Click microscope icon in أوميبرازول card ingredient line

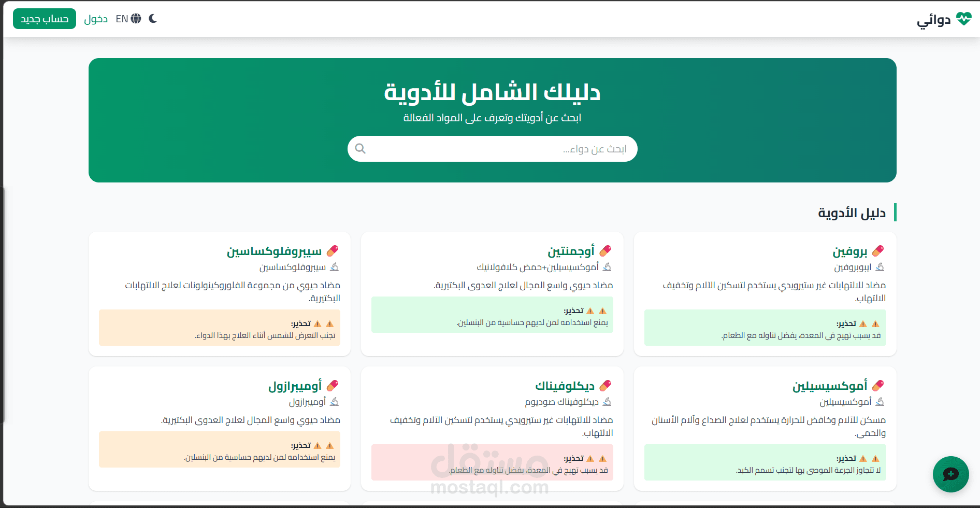[x=335, y=402]
